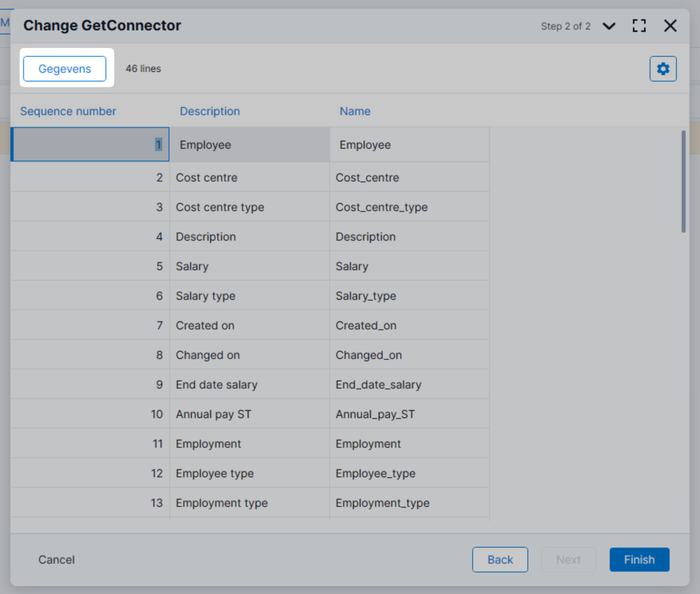
Task: Close the Change GetConnector dialog
Action: coord(670,26)
